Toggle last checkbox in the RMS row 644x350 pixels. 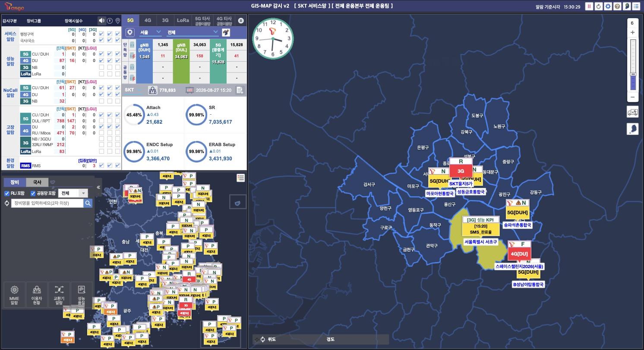[117, 166]
